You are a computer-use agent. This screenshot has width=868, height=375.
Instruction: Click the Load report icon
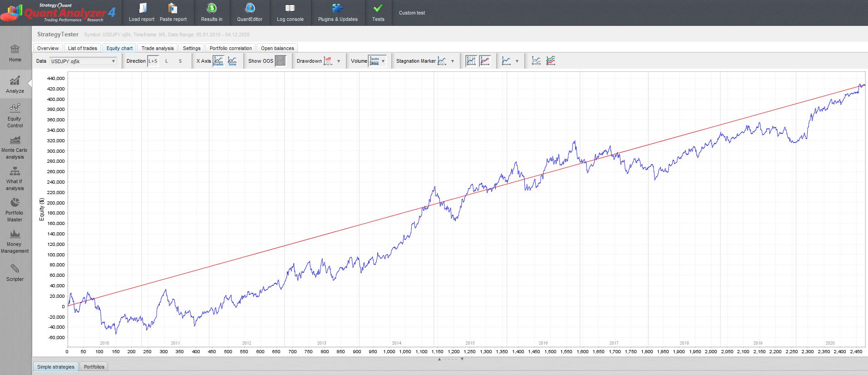(142, 9)
